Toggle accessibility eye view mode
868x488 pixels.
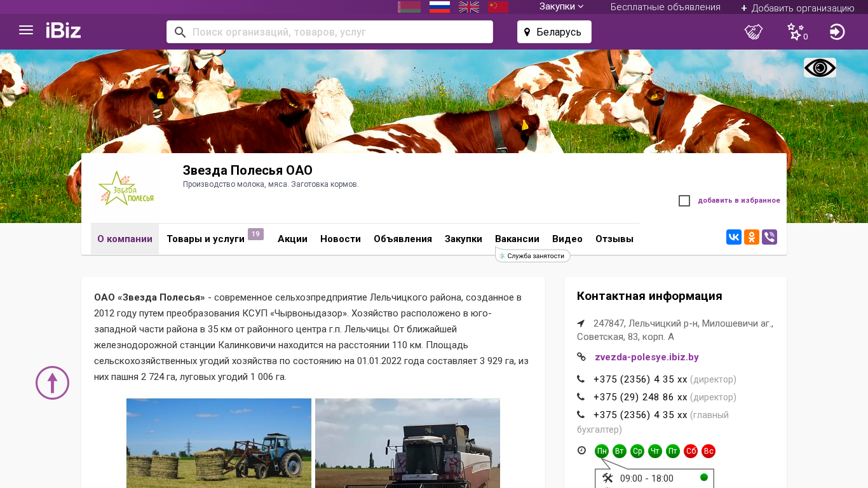[x=820, y=68]
